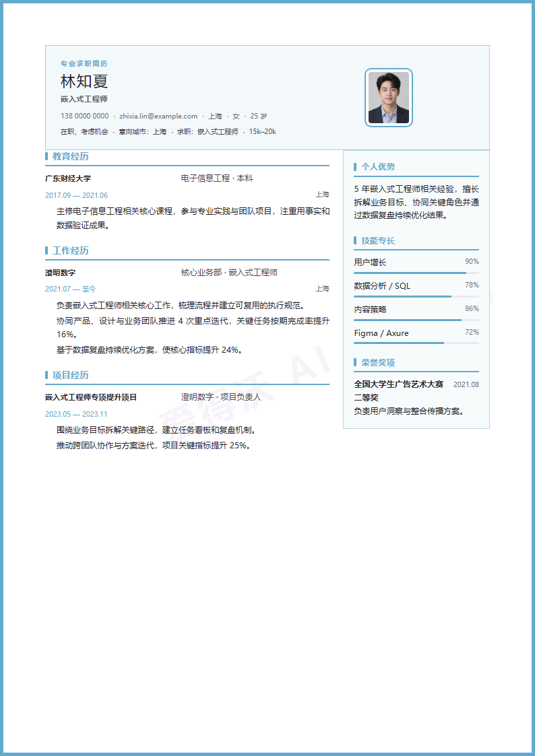Click the 72% skill value
The image size is (535, 756).
tap(472, 332)
